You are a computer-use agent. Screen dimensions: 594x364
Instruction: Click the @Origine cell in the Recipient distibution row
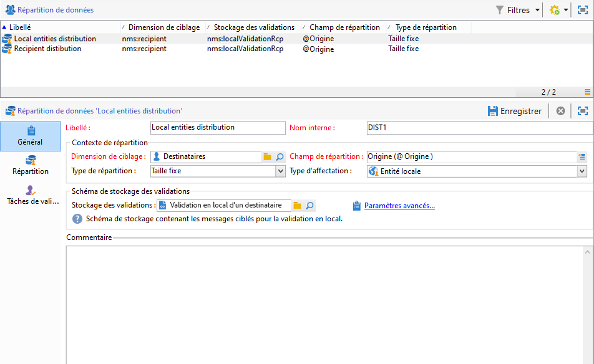[x=318, y=49]
